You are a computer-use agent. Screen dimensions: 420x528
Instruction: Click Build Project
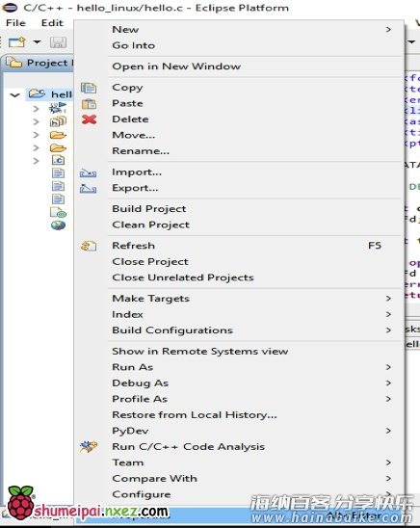(239, 209)
